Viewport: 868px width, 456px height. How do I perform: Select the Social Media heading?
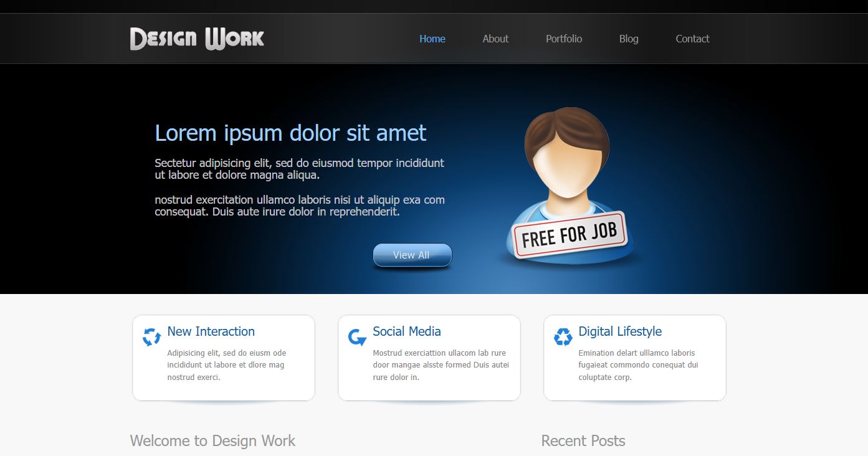[407, 331]
